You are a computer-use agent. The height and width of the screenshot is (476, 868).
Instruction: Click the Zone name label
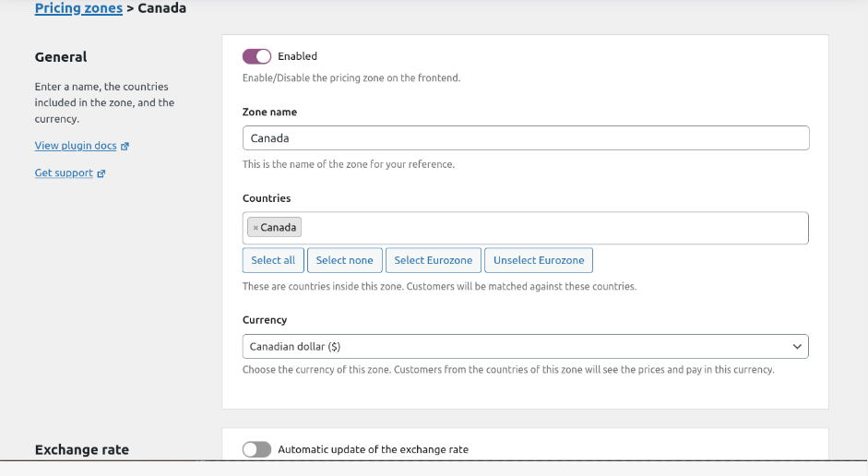point(269,112)
